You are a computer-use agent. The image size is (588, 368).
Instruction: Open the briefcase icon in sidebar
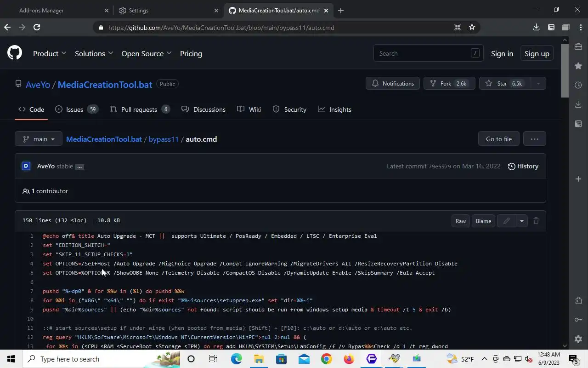[578, 46]
